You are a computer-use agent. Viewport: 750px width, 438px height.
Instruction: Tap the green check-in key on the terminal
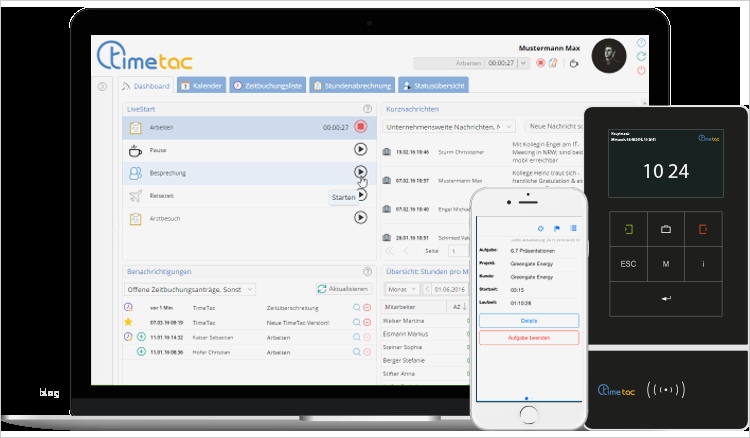[x=629, y=229]
